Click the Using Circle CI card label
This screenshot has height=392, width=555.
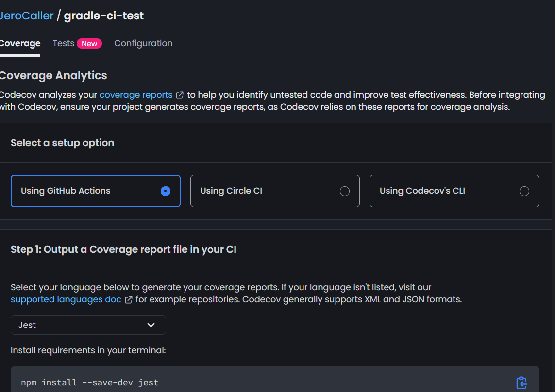click(x=231, y=191)
